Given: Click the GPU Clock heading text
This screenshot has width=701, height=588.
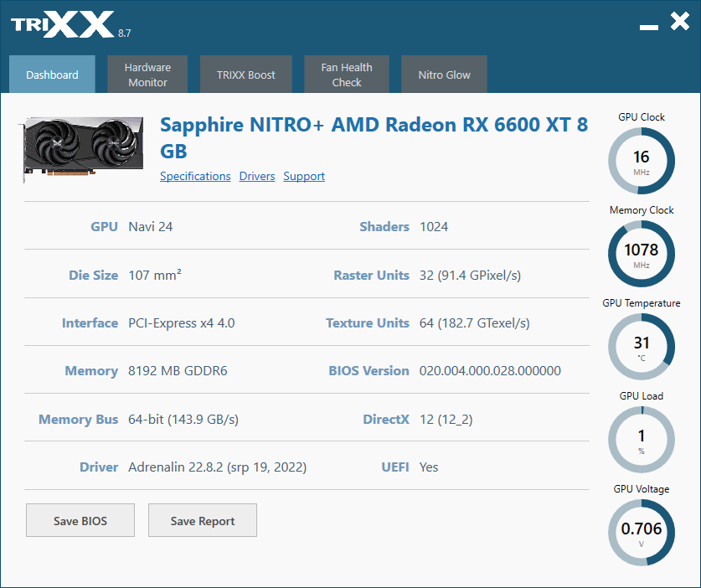Looking at the screenshot, I should point(642,117).
